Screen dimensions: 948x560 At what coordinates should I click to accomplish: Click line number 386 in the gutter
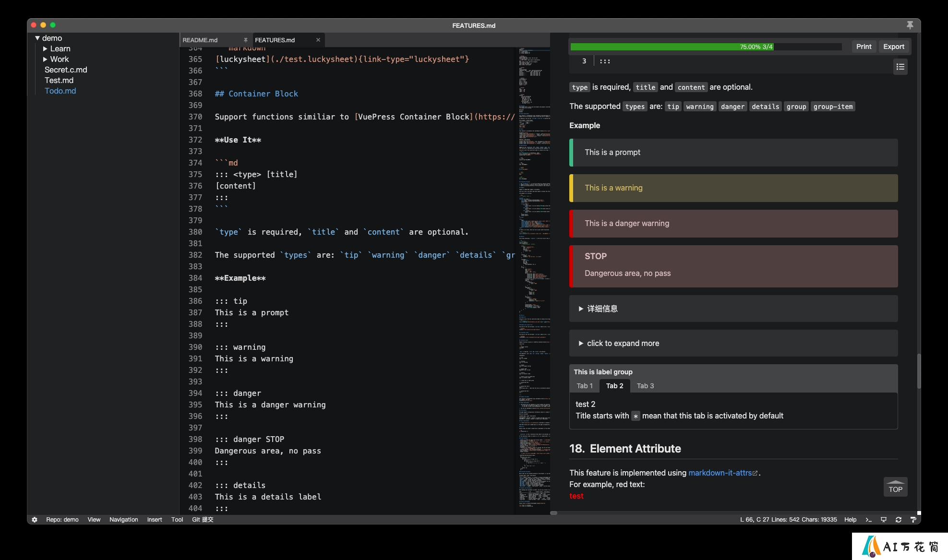195,301
